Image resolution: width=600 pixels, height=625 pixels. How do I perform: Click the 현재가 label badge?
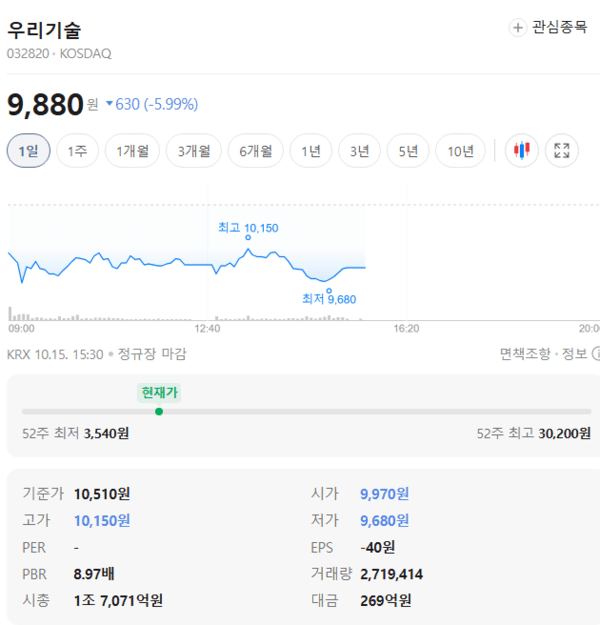coord(159,393)
